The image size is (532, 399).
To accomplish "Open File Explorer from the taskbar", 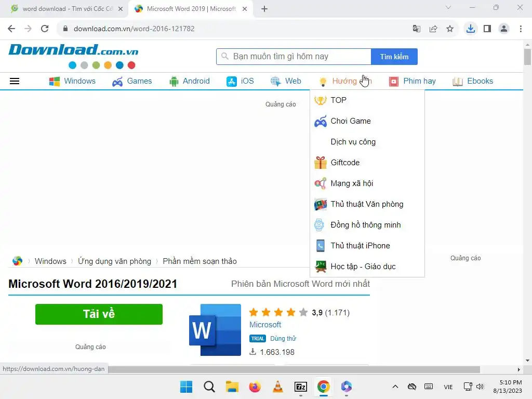I will (x=232, y=387).
